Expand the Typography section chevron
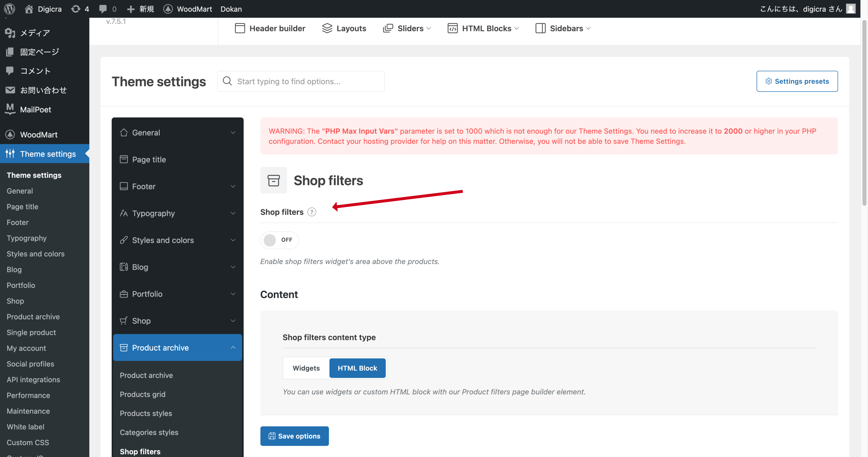This screenshot has height=457, width=868. click(233, 213)
